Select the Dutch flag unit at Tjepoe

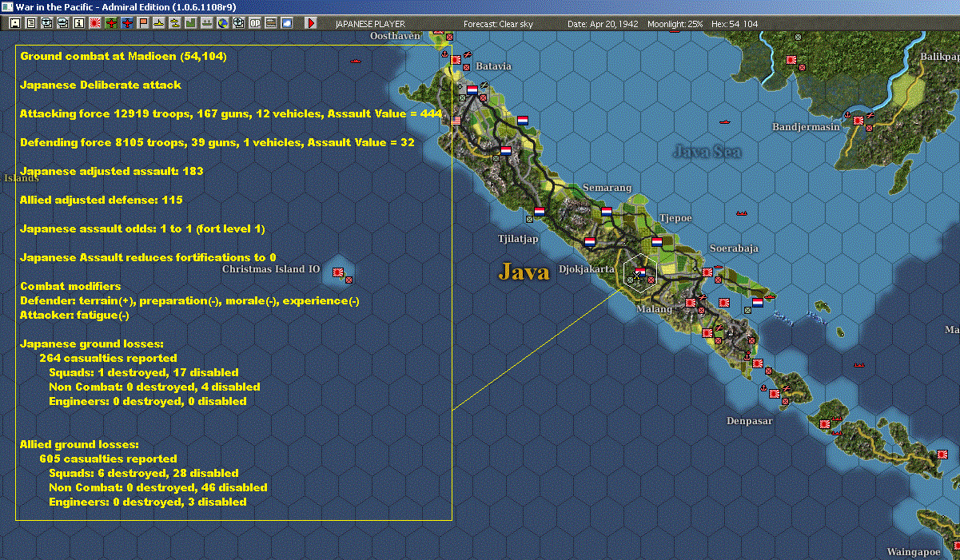(x=656, y=240)
